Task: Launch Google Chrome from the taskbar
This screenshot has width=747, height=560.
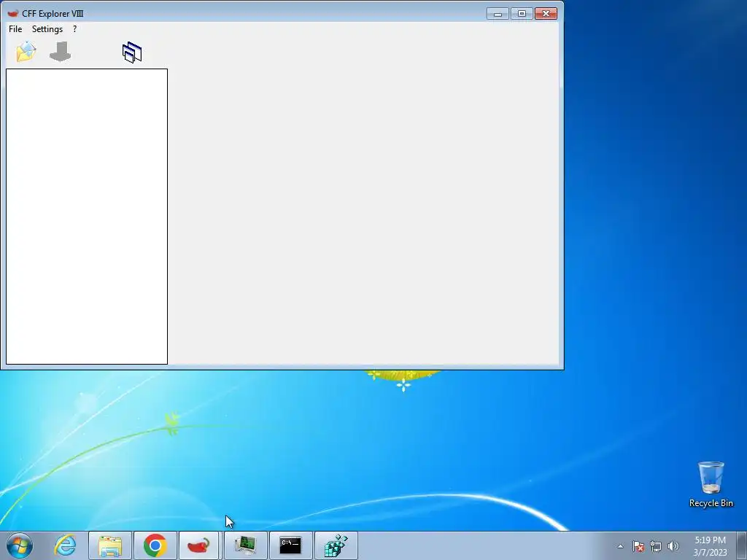Action: 155,545
